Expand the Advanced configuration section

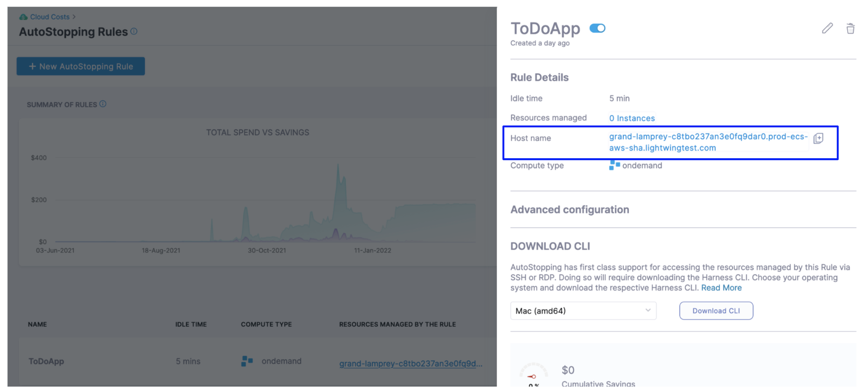569,210
